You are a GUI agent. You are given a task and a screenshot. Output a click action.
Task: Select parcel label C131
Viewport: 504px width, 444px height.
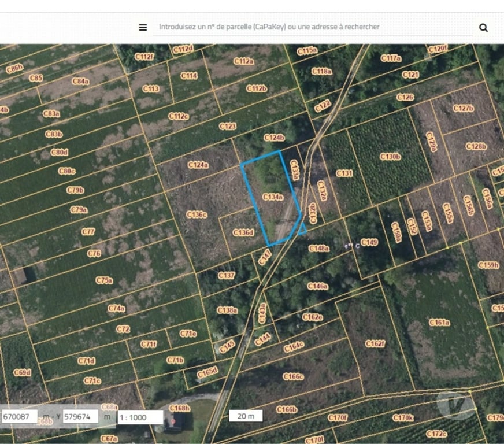pos(344,173)
